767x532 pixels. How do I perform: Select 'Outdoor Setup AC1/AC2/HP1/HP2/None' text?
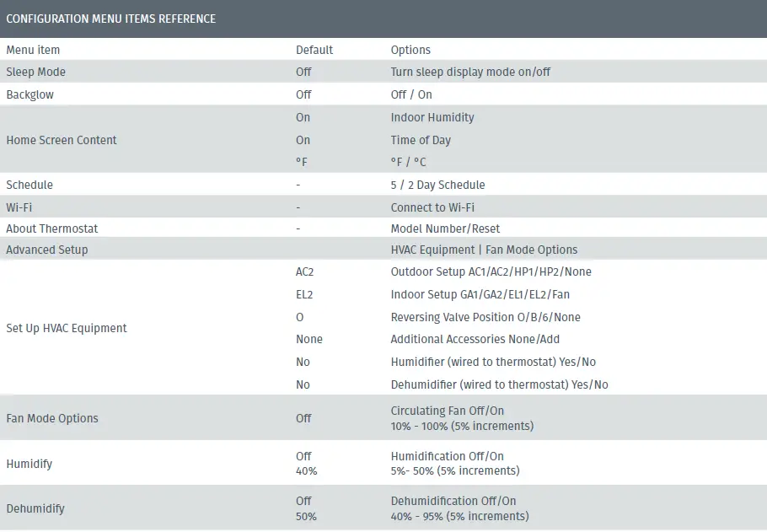pyautogui.click(x=491, y=271)
